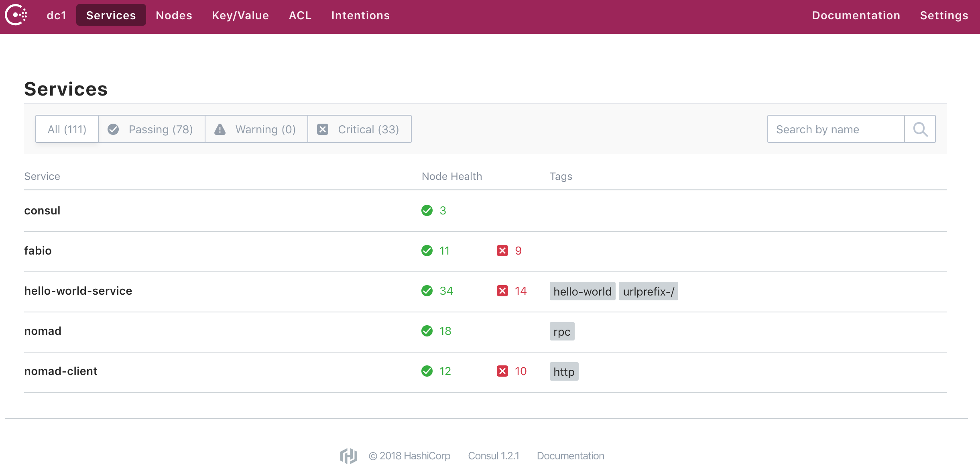Click hello-world-service red critical X icon
Screen dimensions: 980x473
coord(502,291)
